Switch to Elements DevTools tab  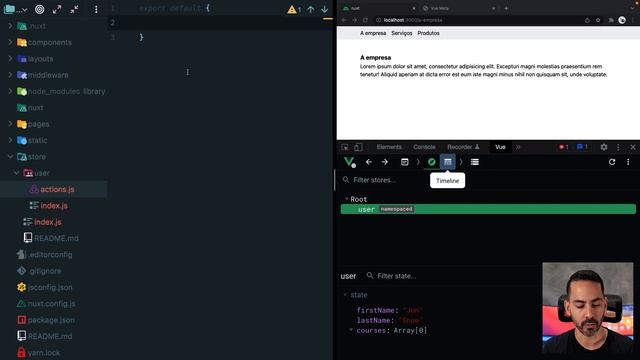[x=389, y=147]
